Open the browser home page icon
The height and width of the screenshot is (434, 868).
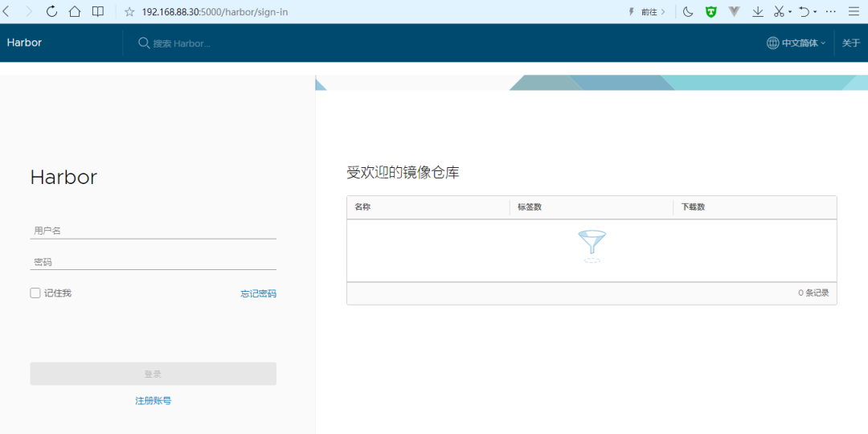[75, 11]
